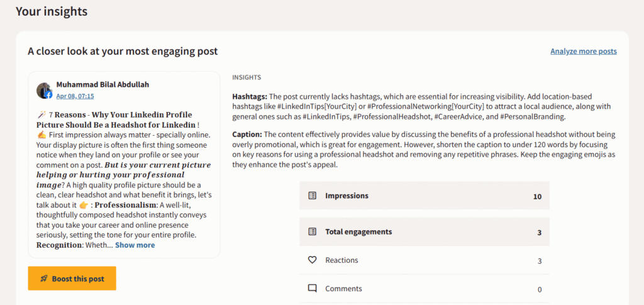Viewport: 644px width, 305px height.
Task: Click the Impressions value 10
Action: pos(537,197)
